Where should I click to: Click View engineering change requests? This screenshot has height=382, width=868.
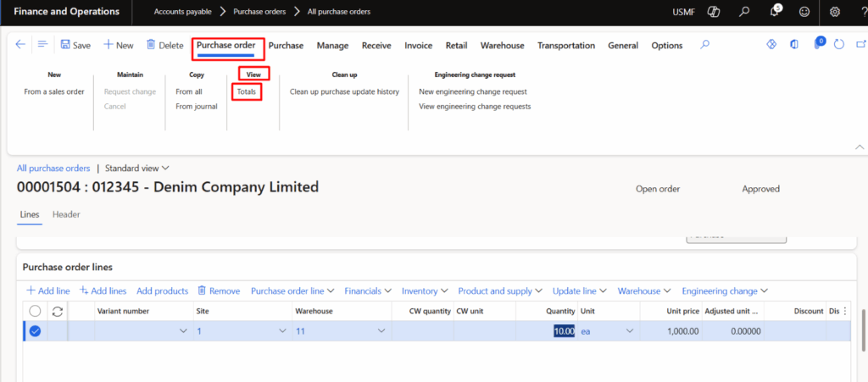click(x=475, y=106)
